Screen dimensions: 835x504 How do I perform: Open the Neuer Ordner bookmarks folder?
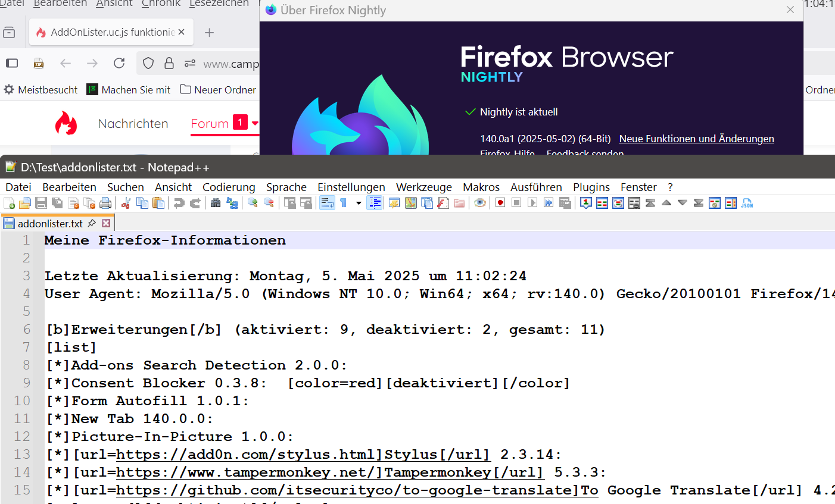click(x=218, y=90)
